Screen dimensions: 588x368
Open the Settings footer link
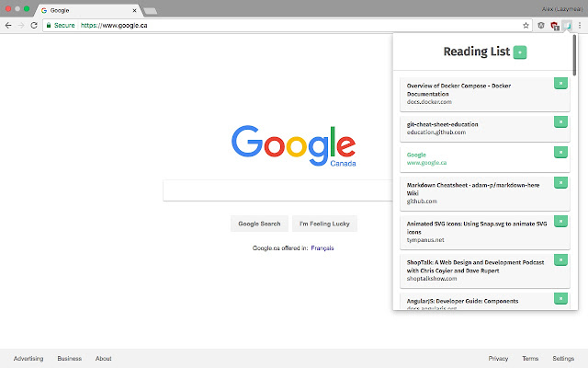point(563,358)
